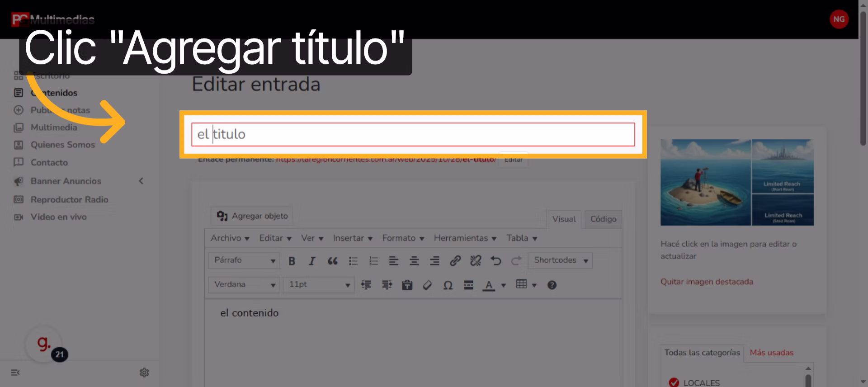Toggle the LOCALES category checkbox

tap(674, 382)
